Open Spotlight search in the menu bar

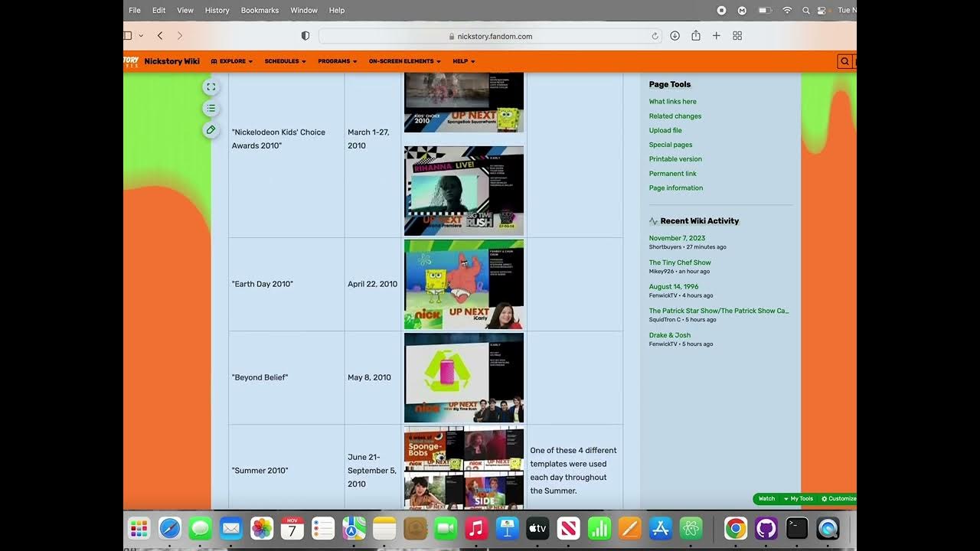805,11
